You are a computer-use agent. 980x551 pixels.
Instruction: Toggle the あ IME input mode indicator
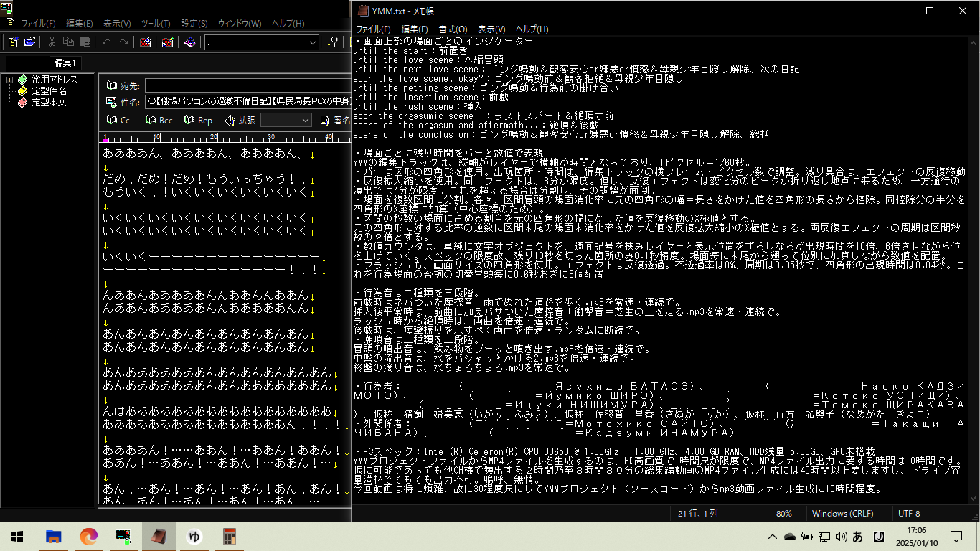click(x=857, y=537)
